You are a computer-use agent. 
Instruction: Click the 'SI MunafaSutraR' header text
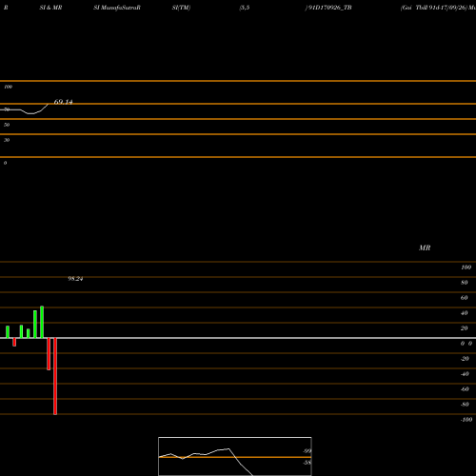pyautogui.click(x=117, y=8)
